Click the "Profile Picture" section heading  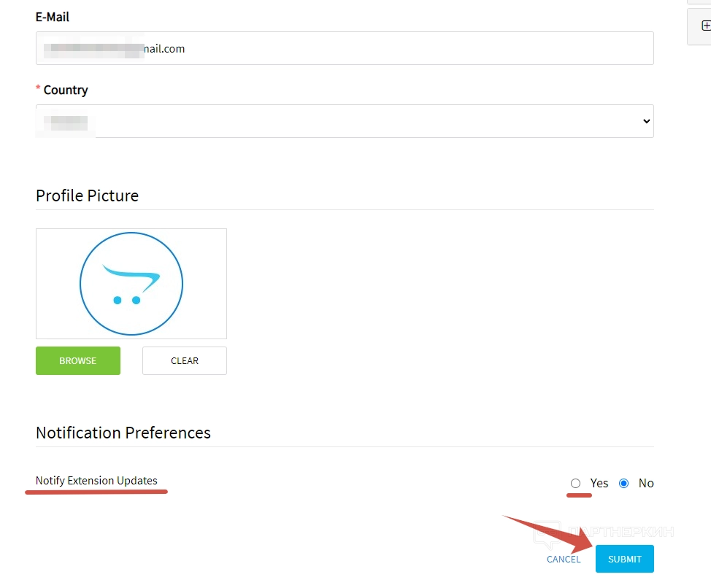click(87, 196)
